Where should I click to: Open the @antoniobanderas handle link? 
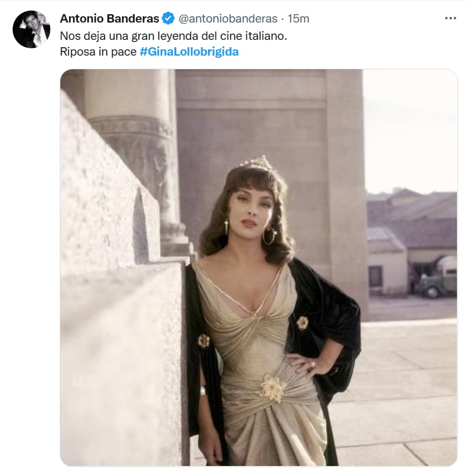click(x=228, y=19)
